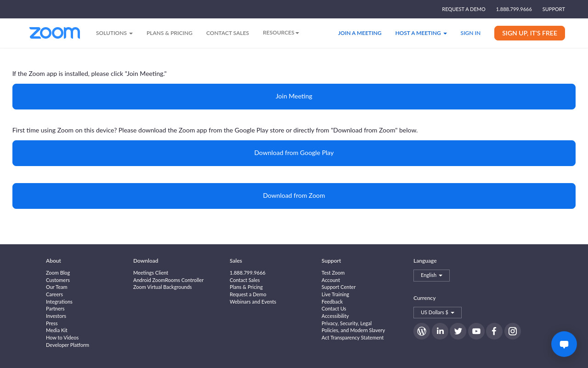Open the footer Plans & Pricing link
The image size is (588, 368).
[246, 287]
